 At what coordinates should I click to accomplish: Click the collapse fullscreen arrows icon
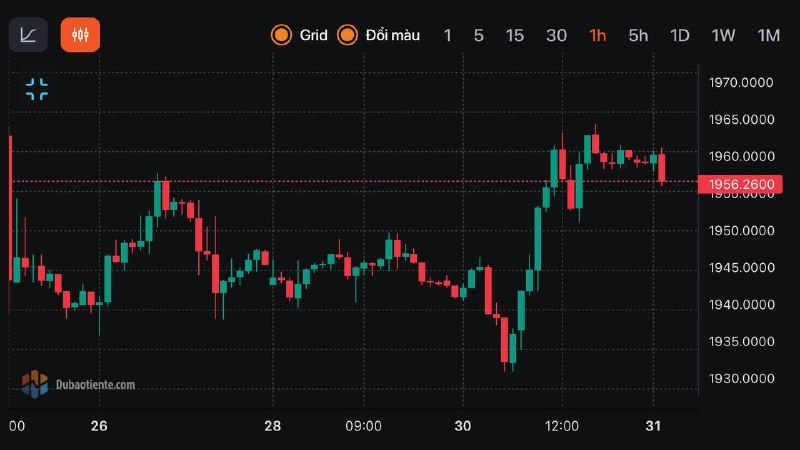coord(37,89)
